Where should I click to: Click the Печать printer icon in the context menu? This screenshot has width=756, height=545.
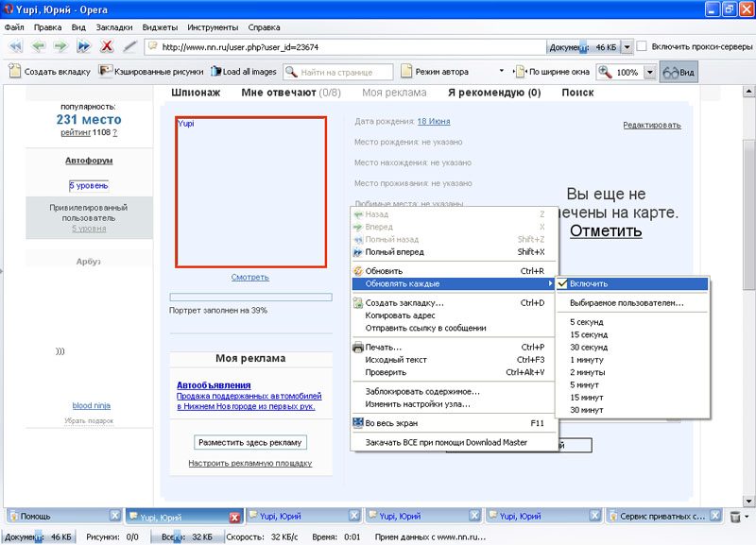tap(358, 347)
